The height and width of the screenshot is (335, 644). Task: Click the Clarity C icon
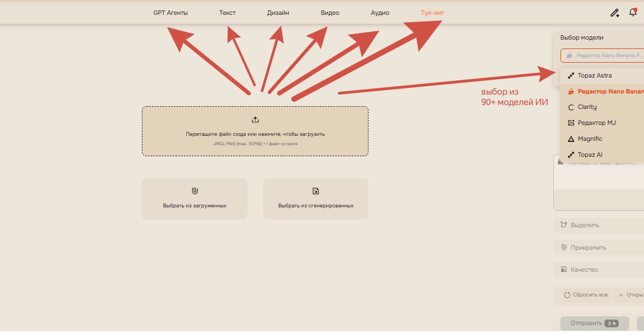(x=571, y=107)
